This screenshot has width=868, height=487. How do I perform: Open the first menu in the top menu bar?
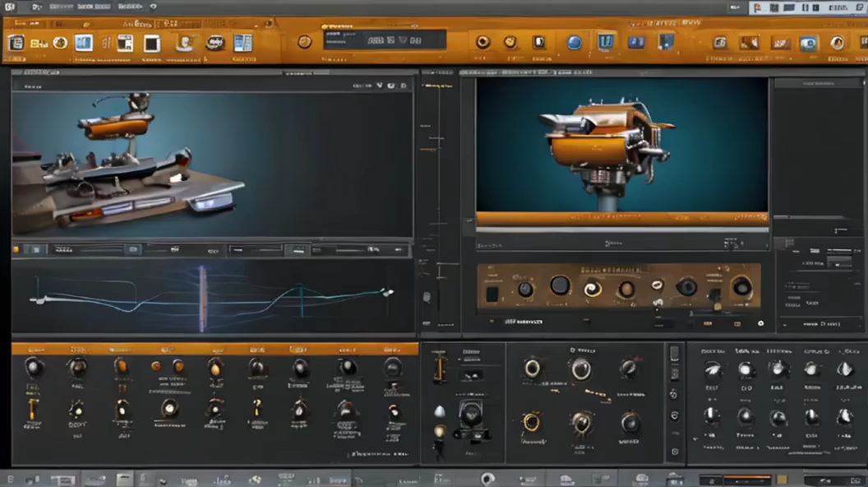tap(35, 6)
